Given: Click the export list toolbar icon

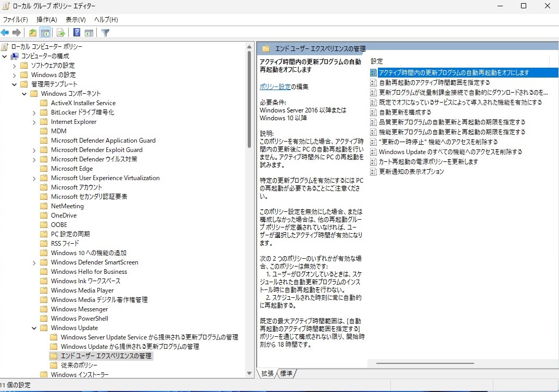Looking at the screenshot, I should tap(60, 33).
